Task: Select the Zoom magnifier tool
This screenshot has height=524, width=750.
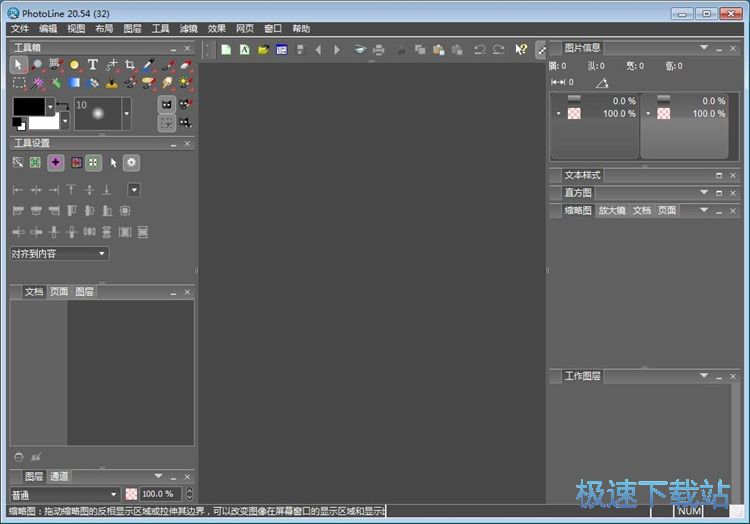Action: coord(37,64)
